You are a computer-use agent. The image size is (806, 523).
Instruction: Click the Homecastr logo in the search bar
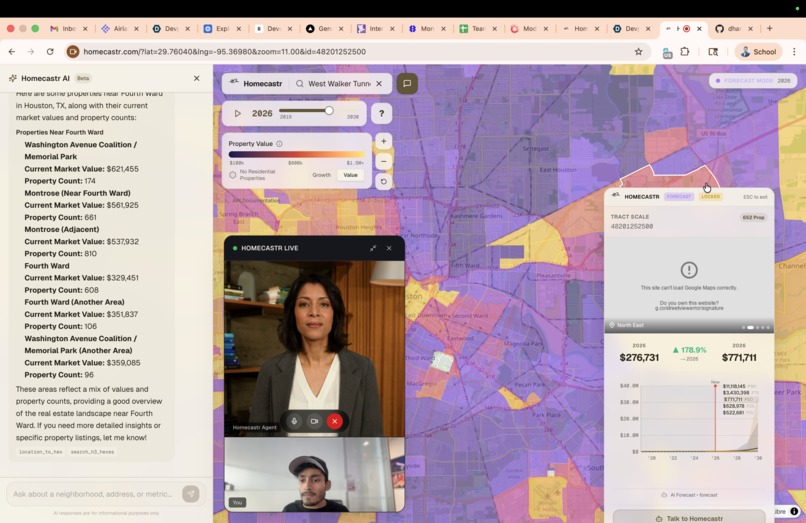256,83
